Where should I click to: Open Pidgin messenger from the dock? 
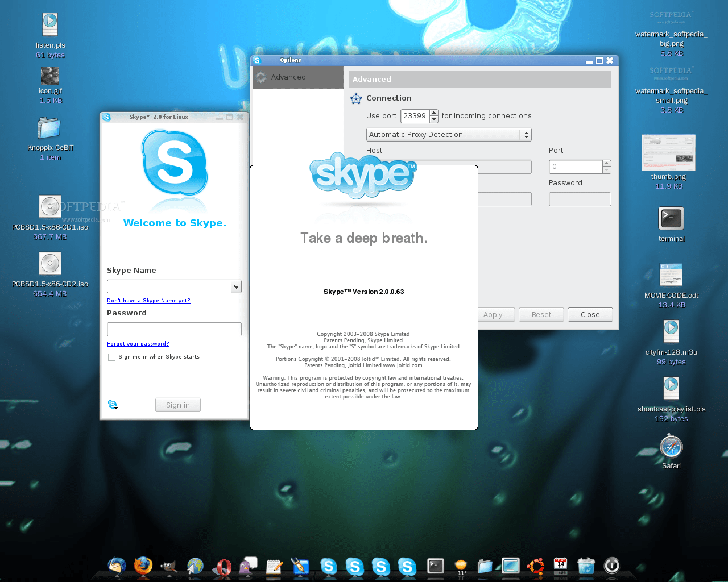point(248,566)
